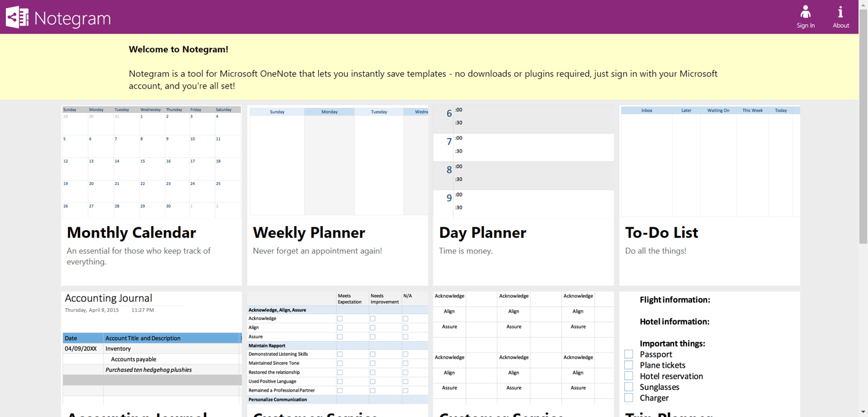The height and width of the screenshot is (417, 868).
Task: Click the Monthly Calendar title
Action: [x=131, y=233]
